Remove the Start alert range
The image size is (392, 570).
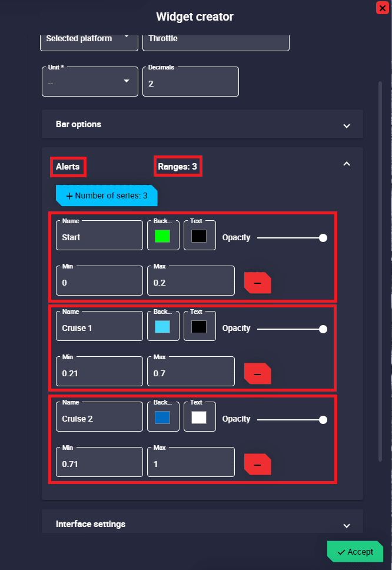257,283
